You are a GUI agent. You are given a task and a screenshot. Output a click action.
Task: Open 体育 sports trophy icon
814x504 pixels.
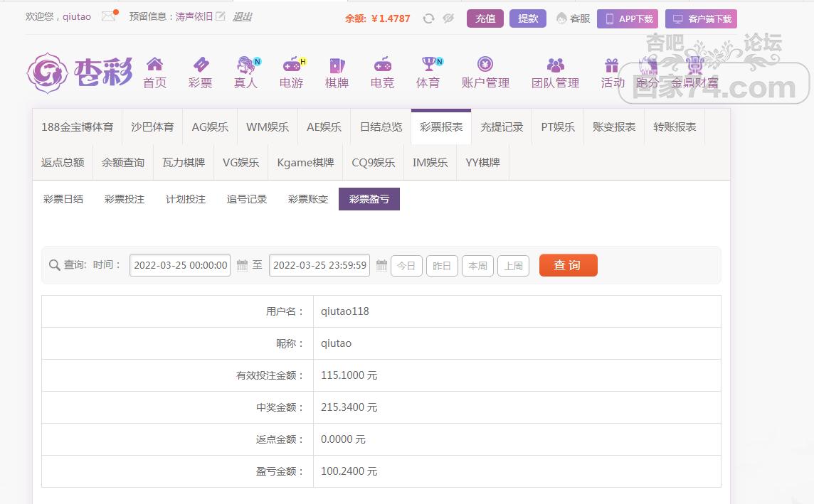(x=428, y=65)
